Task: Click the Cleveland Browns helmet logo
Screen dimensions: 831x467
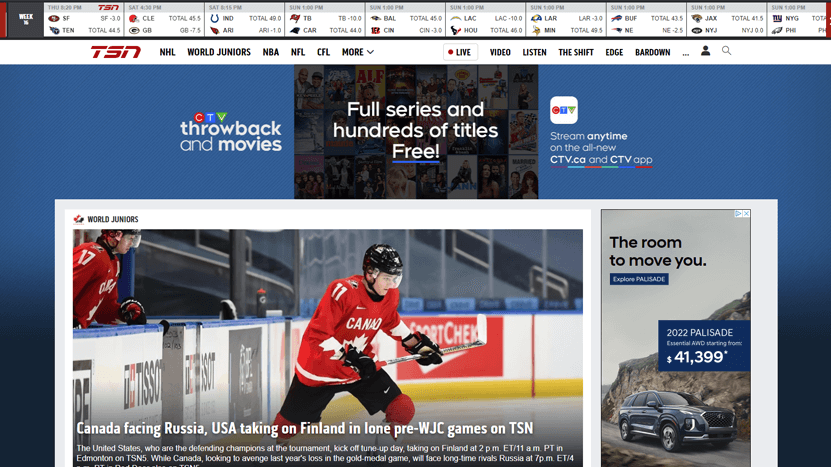Action: (x=134, y=19)
